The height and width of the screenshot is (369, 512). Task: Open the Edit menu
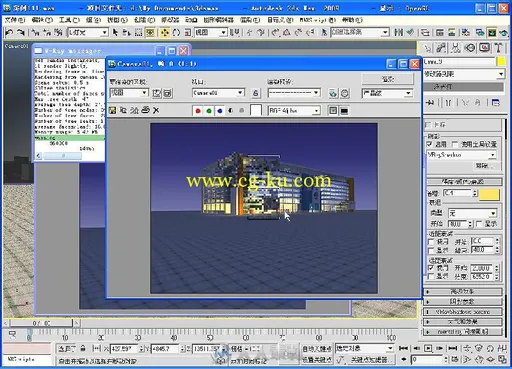coord(42,20)
